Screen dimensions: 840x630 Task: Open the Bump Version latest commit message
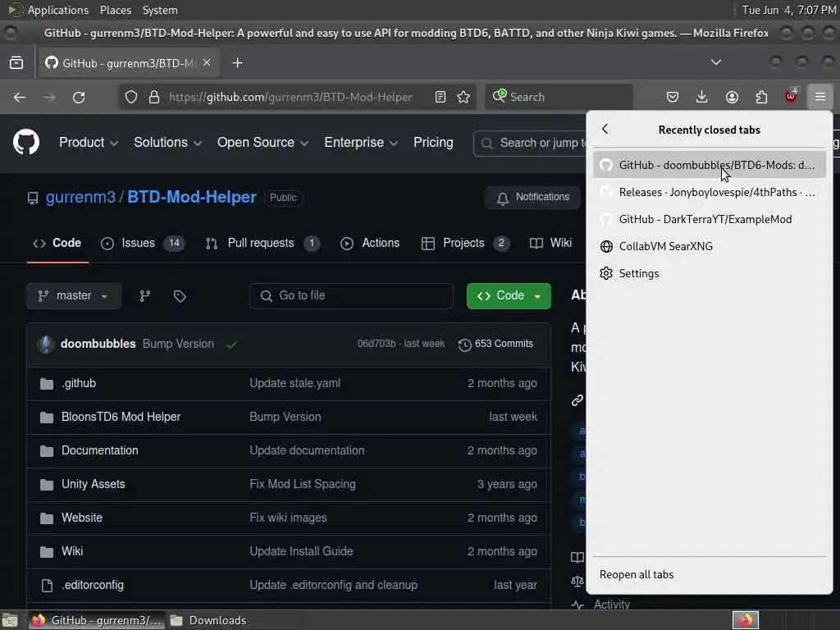178,344
